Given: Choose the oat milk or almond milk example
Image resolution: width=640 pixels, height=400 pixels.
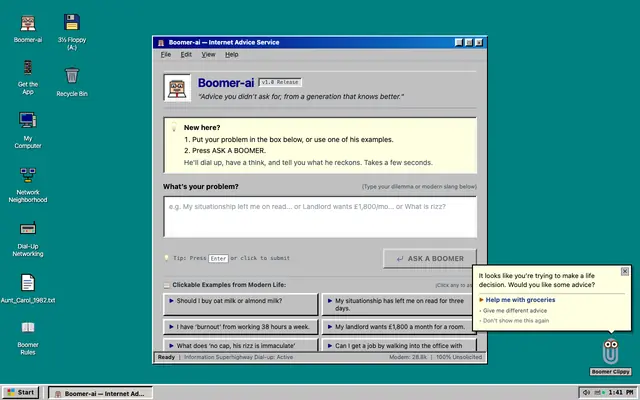Looking at the screenshot, I should pos(240,304).
